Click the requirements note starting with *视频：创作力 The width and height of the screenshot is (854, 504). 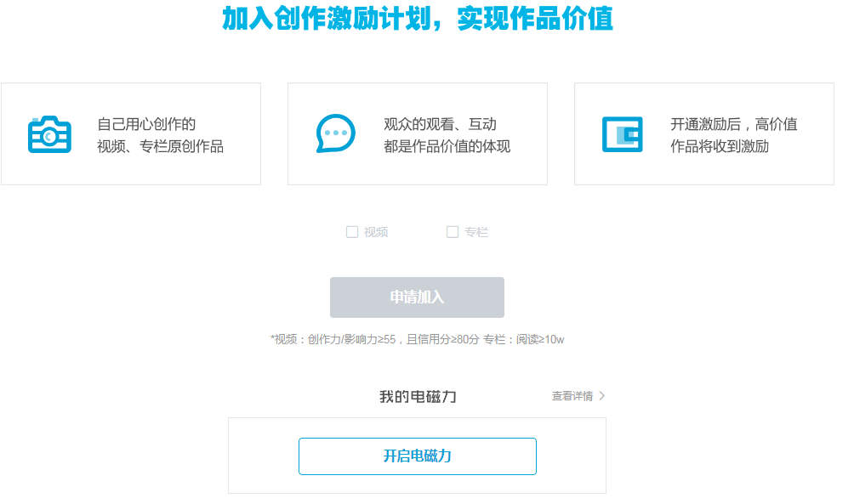(x=417, y=340)
